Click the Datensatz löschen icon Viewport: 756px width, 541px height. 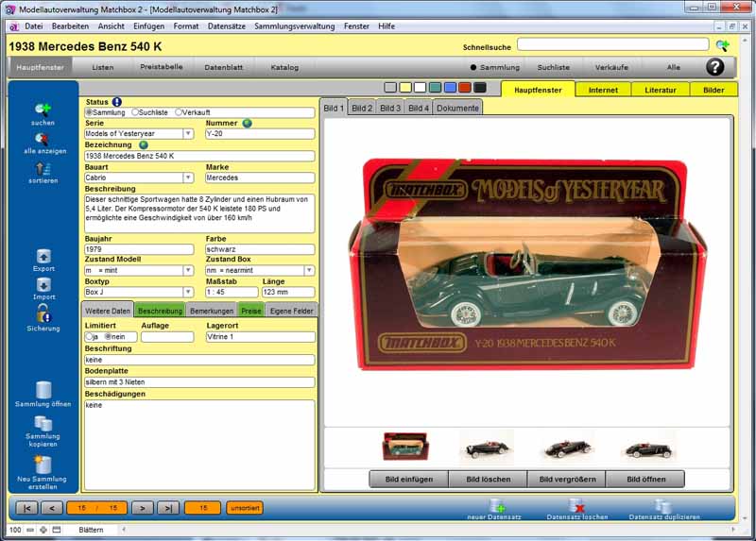pyautogui.click(x=577, y=506)
